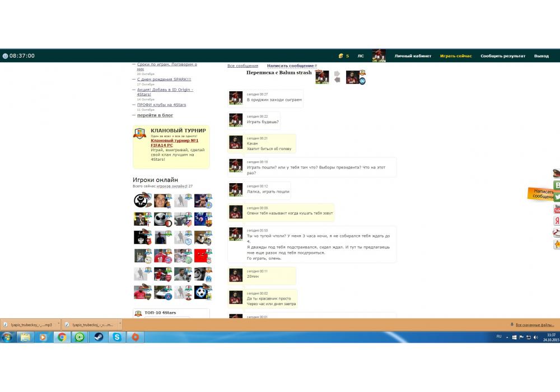Viewport: 560px width, 392px height.
Task: Click the Arsenal club badge icon
Action: 169,278
